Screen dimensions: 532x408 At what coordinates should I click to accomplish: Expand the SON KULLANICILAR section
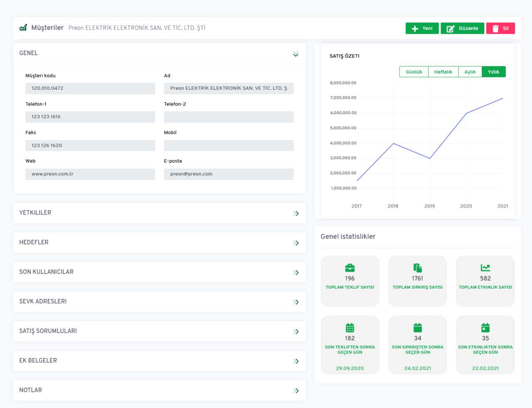296,272
